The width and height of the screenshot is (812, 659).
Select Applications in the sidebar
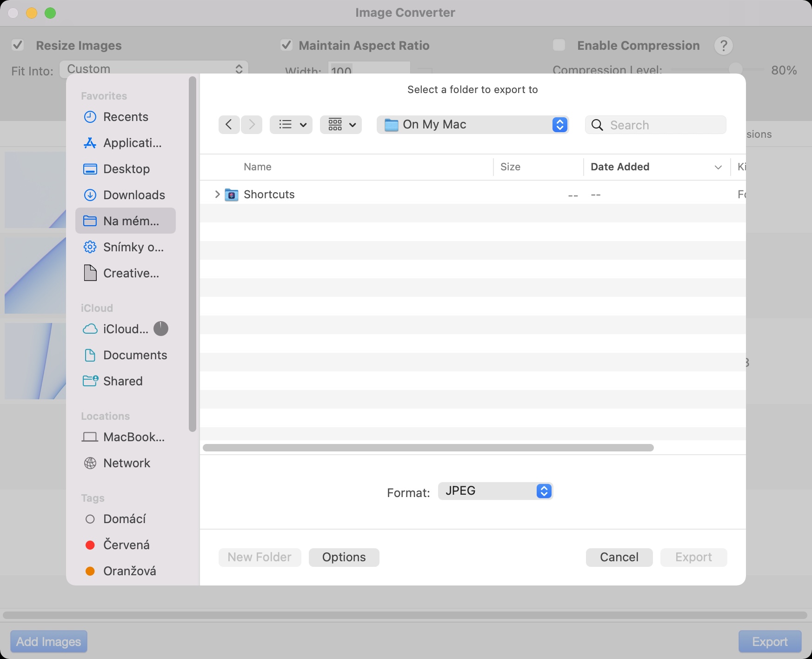pos(132,143)
